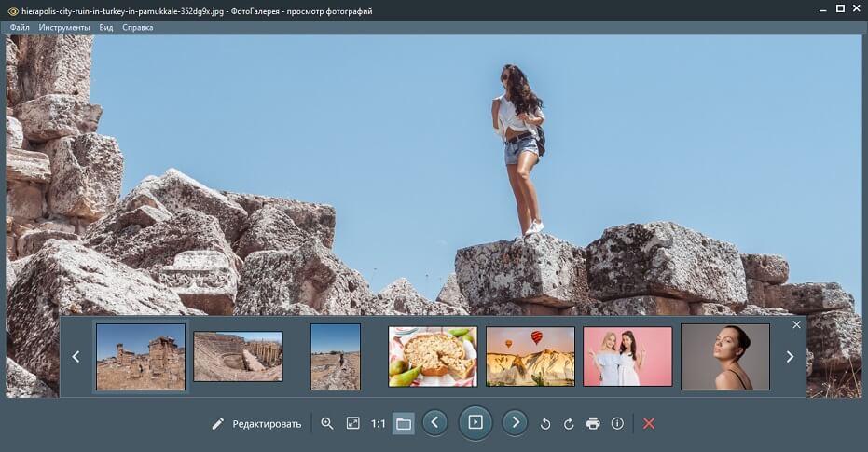Screen dimensions: 868x452
Task: Rotate the image counterclockwise
Action: tap(545, 423)
